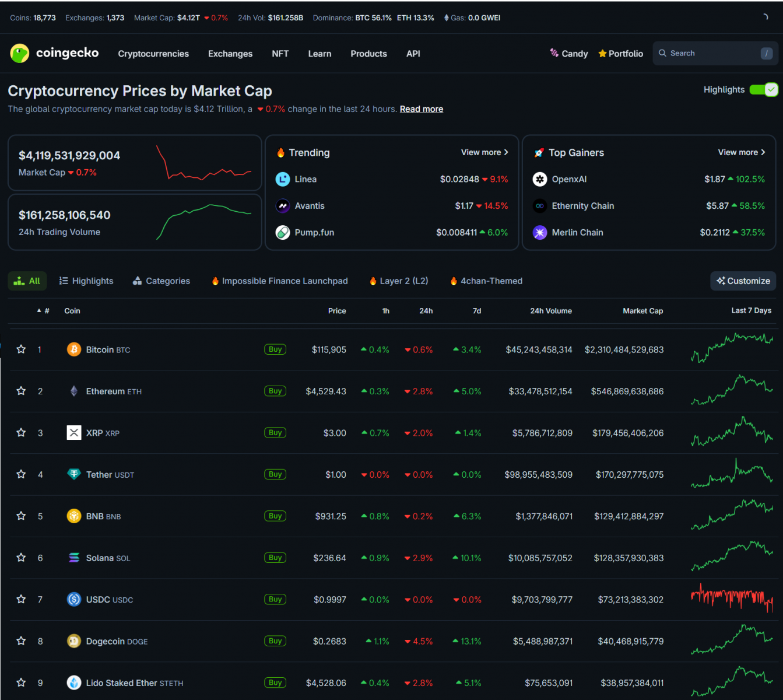Screen dimensions: 783x700
Task: Star Bitcoin to add to favorites
Action: 21,349
